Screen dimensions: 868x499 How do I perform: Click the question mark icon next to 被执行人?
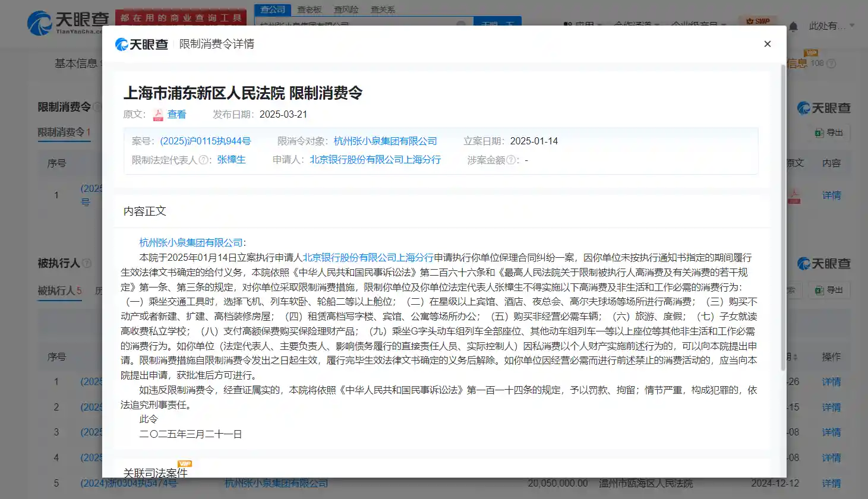88,263
